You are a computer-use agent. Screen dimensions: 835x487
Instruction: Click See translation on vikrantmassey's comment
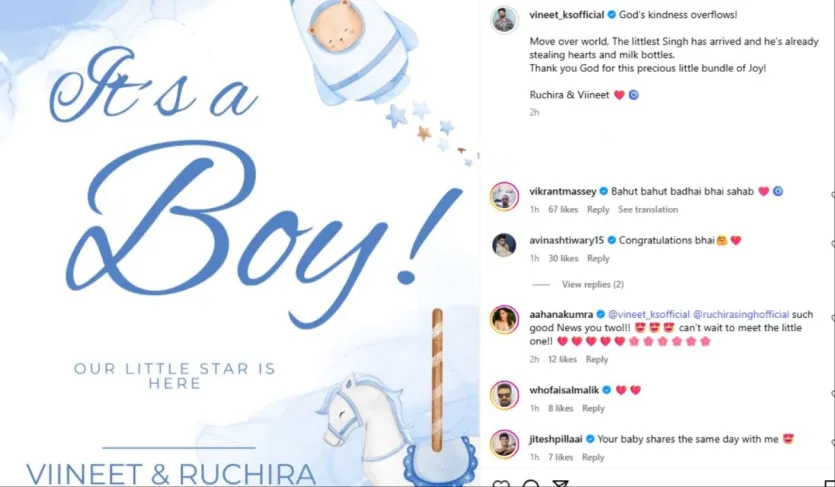pos(648,210)
